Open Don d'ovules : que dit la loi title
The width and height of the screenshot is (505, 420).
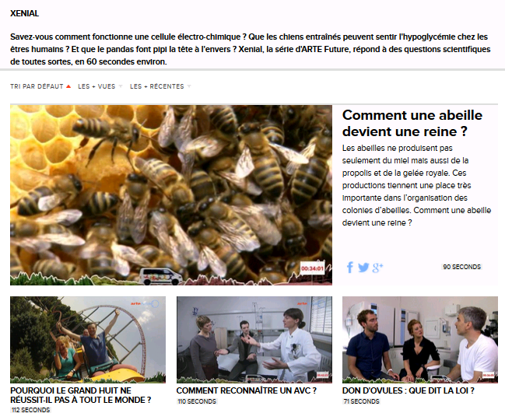click(408, 390)
